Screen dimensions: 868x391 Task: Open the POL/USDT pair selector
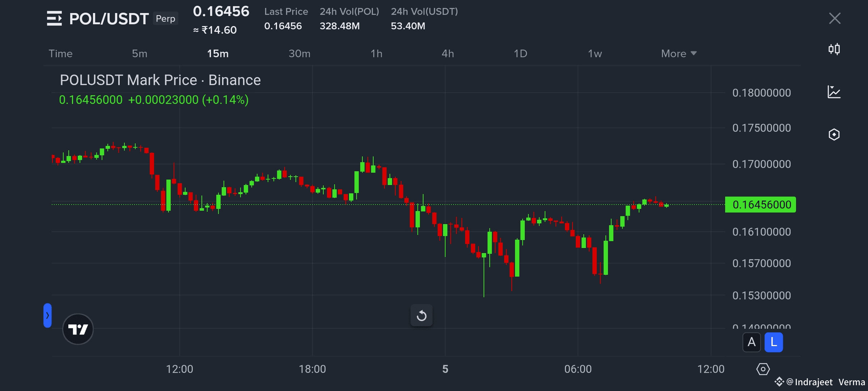click(109, 18)
